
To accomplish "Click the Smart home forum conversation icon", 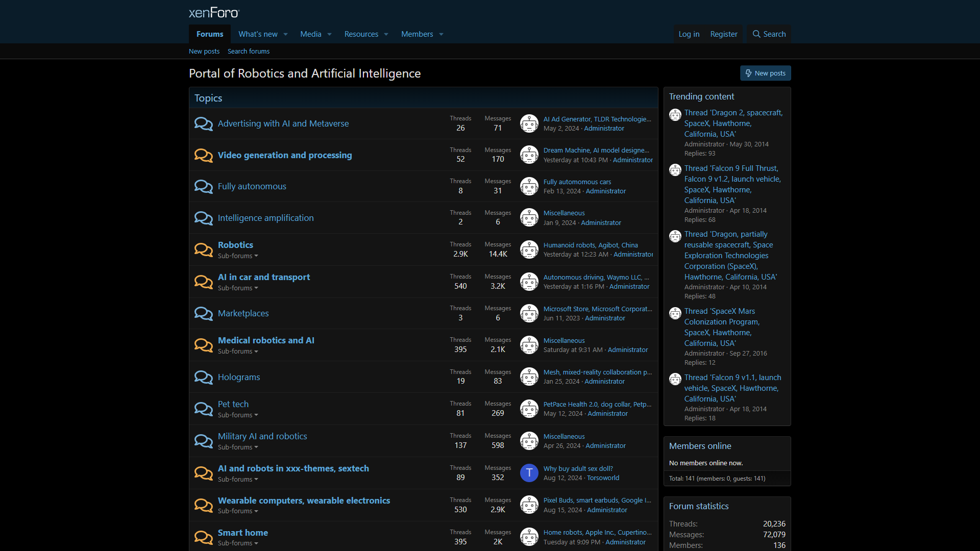I will [203, 537].
